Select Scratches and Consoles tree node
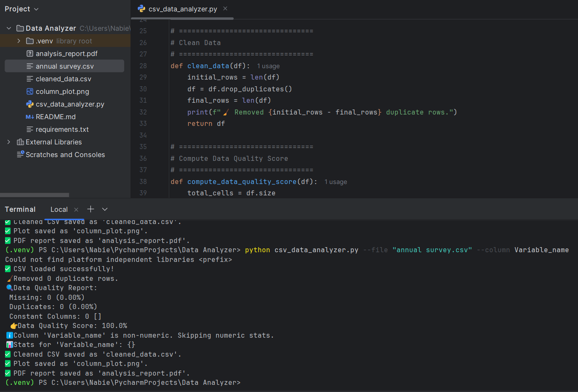 65,155
